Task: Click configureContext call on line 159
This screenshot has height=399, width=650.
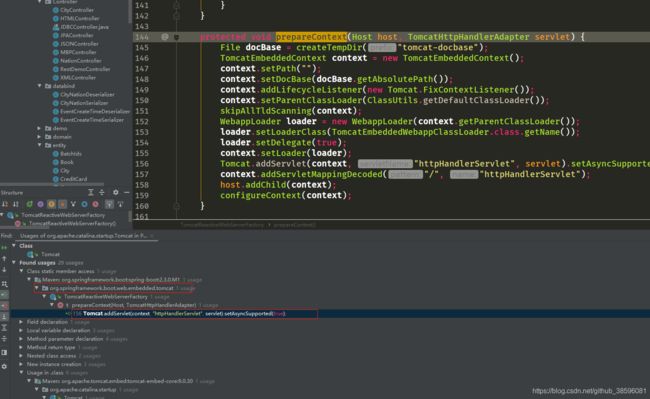Action: pos(260,195)
